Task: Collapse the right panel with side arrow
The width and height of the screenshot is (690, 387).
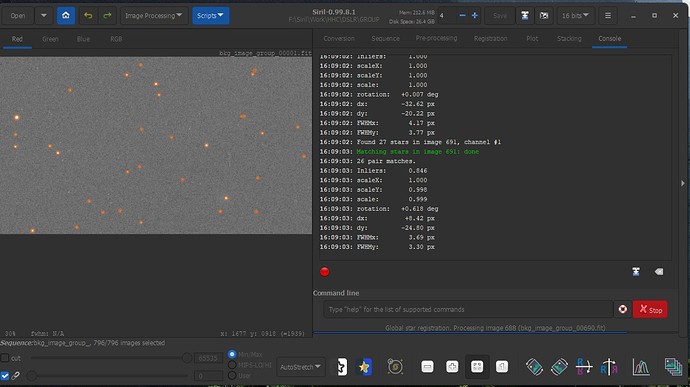Action: pyautogui.click(x=683, y=183)
